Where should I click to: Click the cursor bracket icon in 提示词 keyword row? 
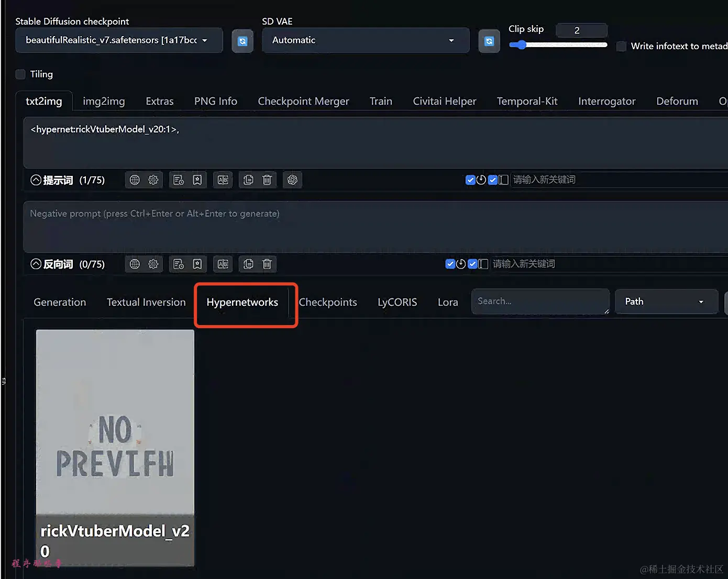coord(503,180)
